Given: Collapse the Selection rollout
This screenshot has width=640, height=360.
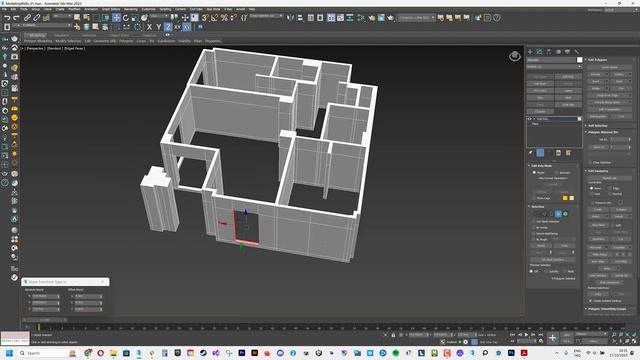Looking at the screenshot, I should point(538,207).
